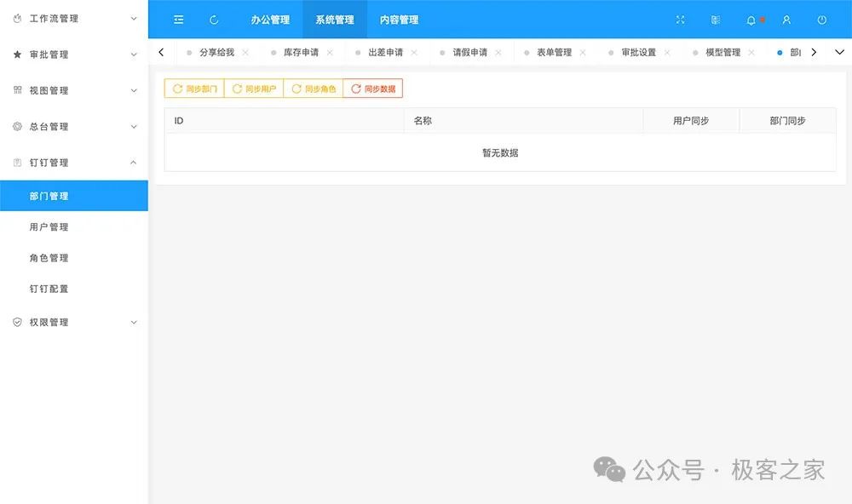Collapse the 钉钉管理 menu
852x504 pixels.
[x=134, y=163]
